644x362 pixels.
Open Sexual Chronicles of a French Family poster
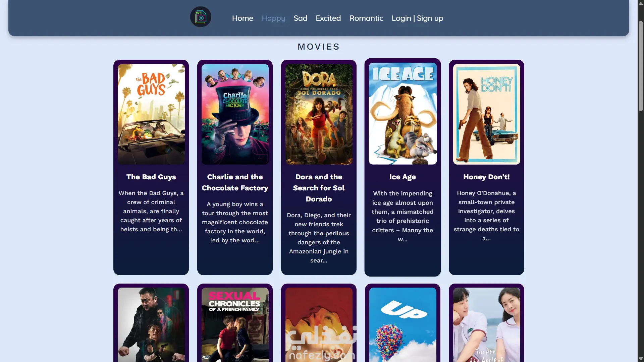coord(235,324)
